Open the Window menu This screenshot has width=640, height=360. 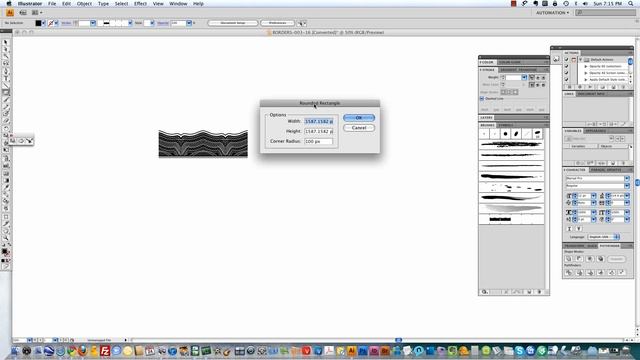click(x=178, y=4)
